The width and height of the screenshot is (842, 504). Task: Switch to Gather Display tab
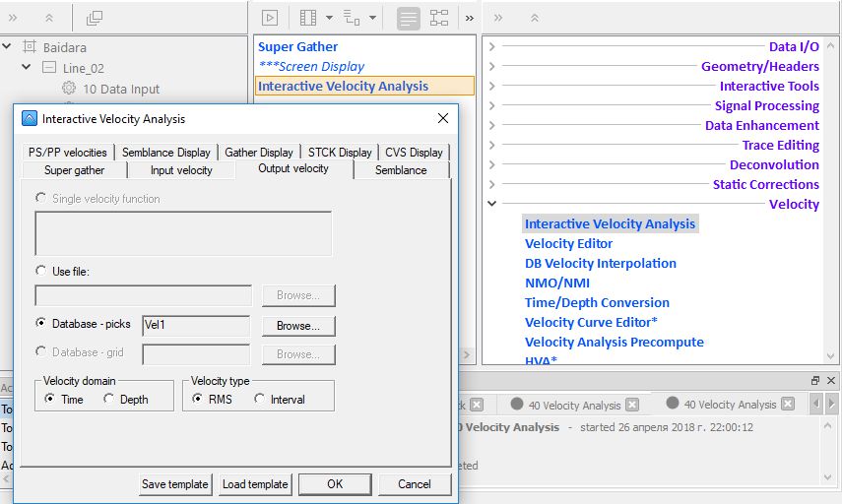259,153
